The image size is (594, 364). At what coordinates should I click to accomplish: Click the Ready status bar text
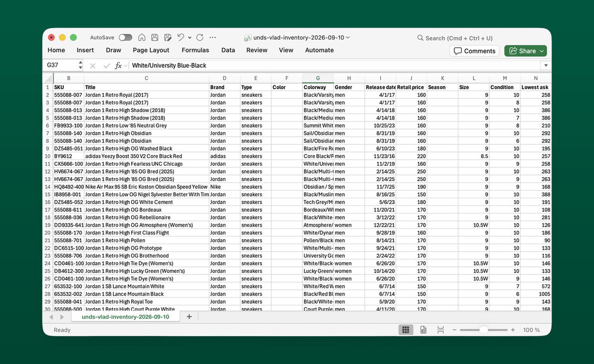coord(62,330)
